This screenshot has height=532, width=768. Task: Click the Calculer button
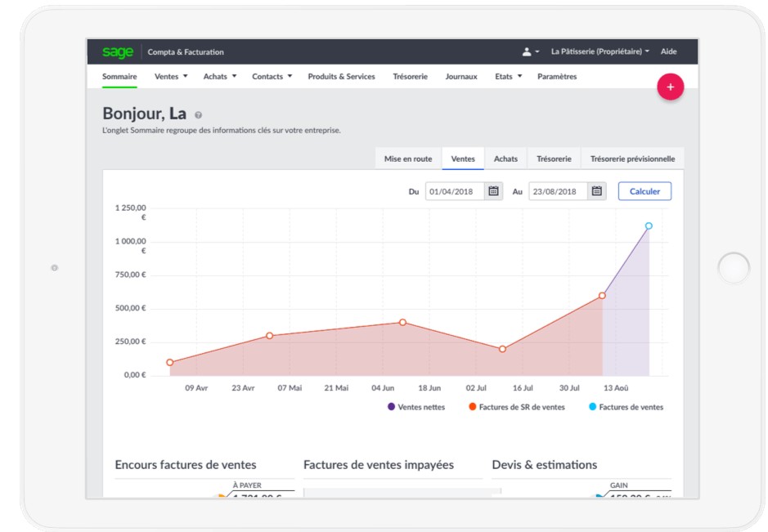click(x=644, y=191)
